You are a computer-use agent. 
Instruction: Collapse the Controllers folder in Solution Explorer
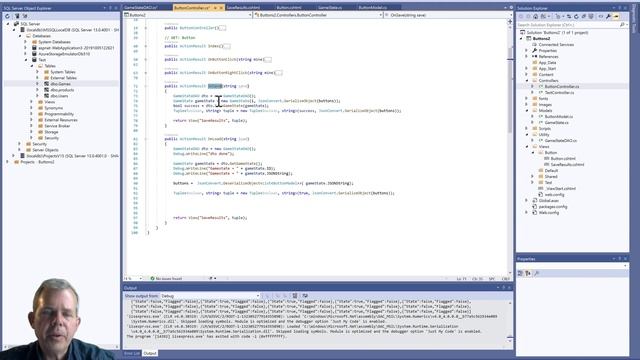tap(527, 80)
